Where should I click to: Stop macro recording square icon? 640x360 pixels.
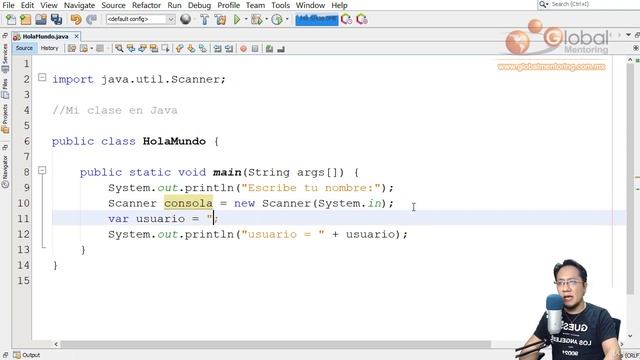(255, 49)
